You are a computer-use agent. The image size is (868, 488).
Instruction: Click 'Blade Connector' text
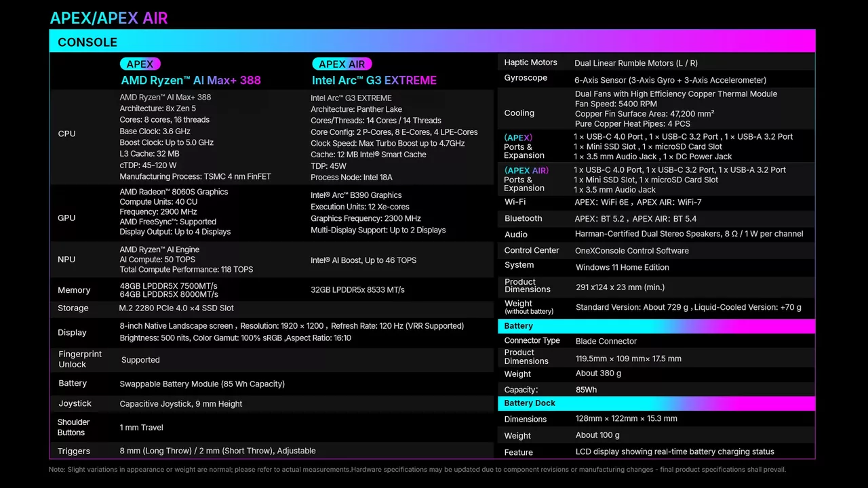click(x=606, y=342)
